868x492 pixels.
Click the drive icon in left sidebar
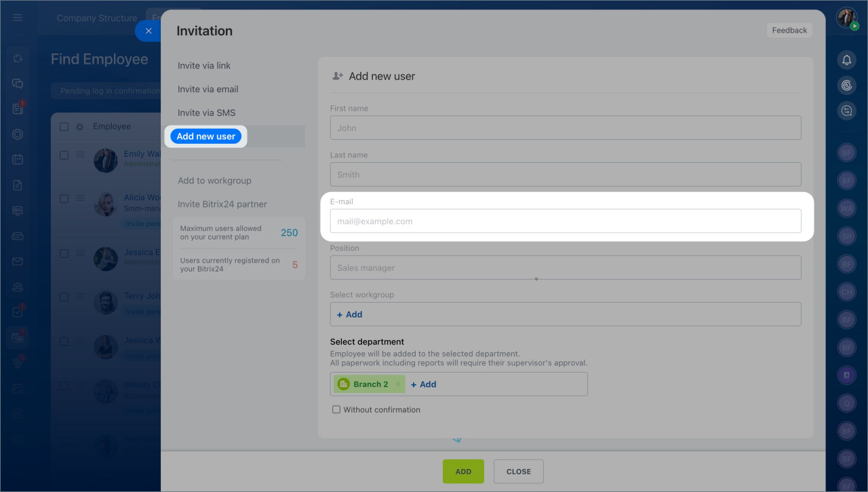18,236
